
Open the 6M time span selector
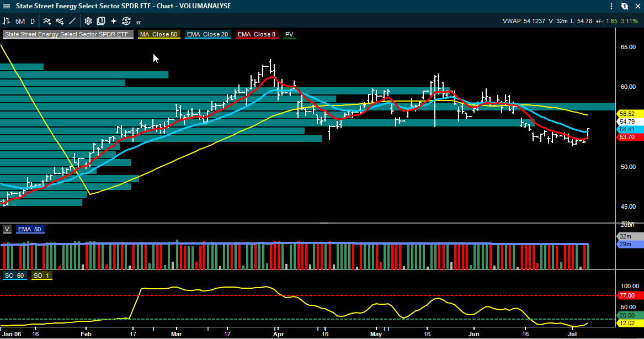[x=20, y=22]
